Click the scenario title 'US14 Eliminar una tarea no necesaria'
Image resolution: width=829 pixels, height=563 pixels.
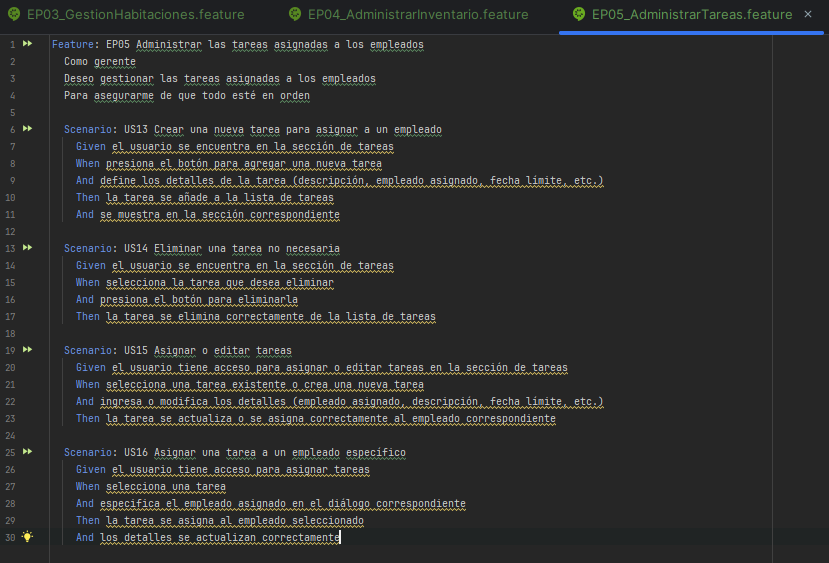(x=232, y=248)
